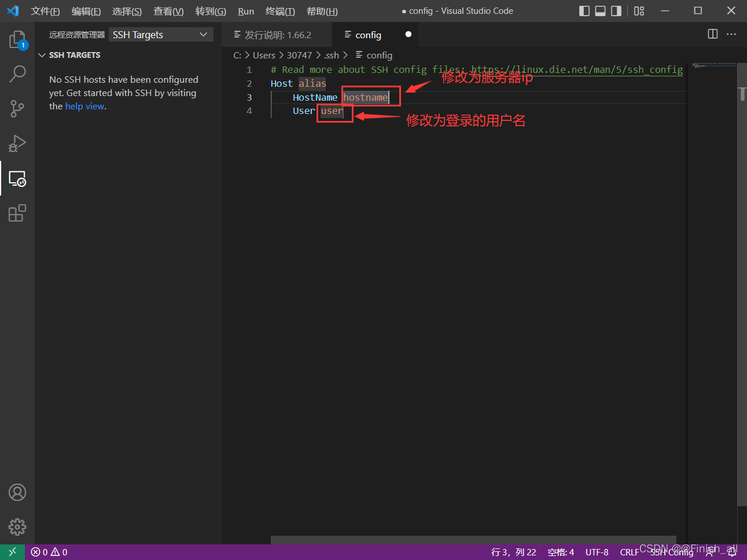Click the feedback icon in status bar
Viewport: 747px width, 560px height.
click(710, 552)
